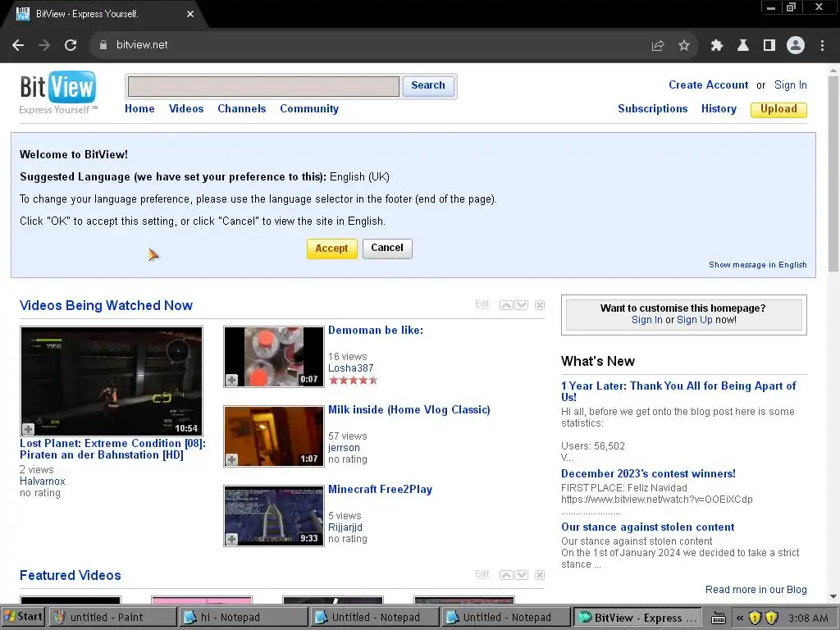
Task: Open the on-screen keyboard tray icon
Action: tap(718, 618)
